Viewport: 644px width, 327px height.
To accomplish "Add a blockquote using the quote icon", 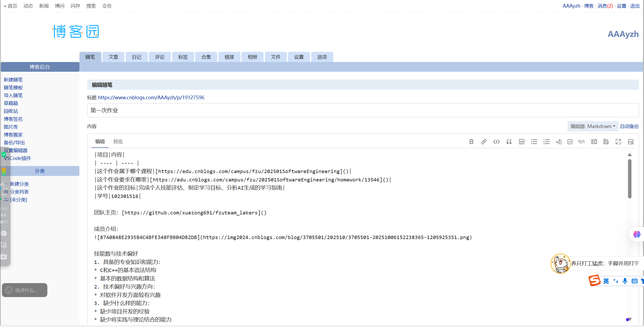I will tap(509, 142).
